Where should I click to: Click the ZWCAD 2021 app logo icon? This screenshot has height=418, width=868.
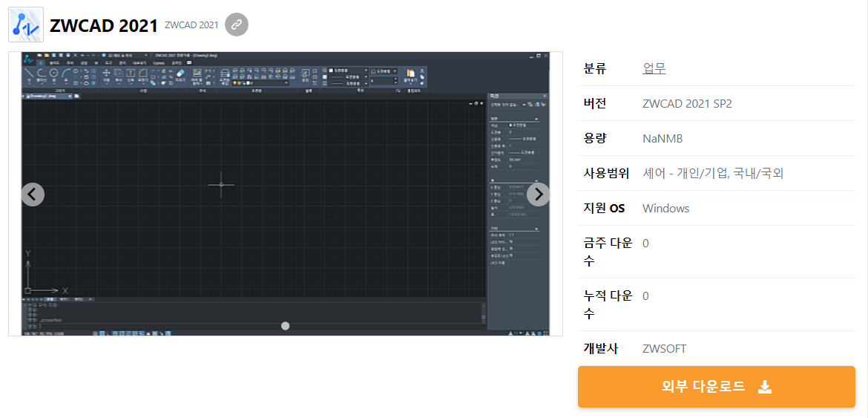pyautogui.click(x=26, y=25)
